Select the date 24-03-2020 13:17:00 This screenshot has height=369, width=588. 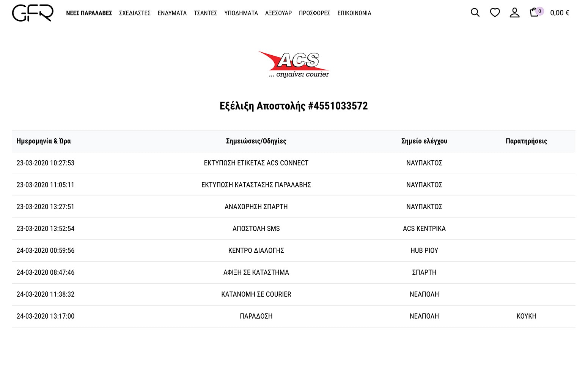pos(46,316)
